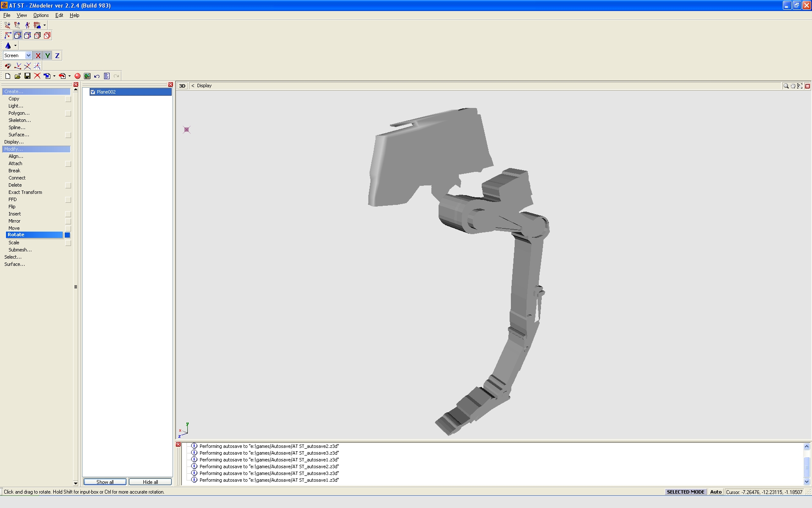Toggle the option box next to Scale

click(68, 243)
